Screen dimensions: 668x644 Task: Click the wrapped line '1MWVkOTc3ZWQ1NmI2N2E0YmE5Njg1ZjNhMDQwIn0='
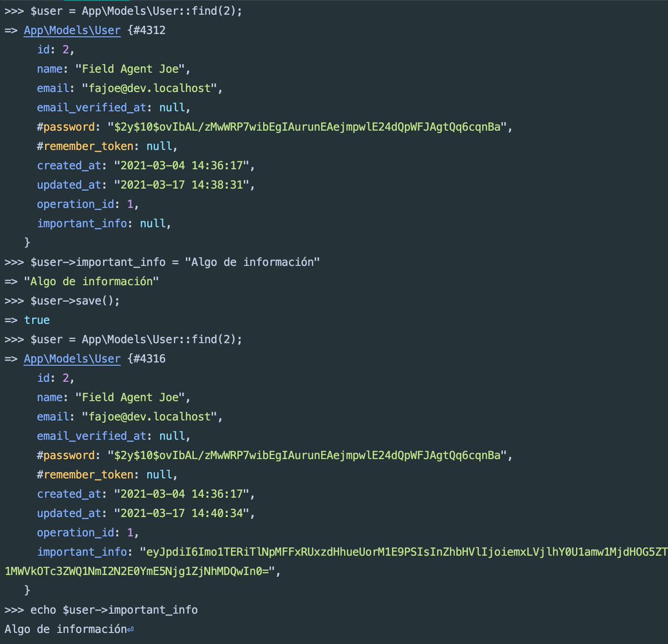[x=140, y=571]
